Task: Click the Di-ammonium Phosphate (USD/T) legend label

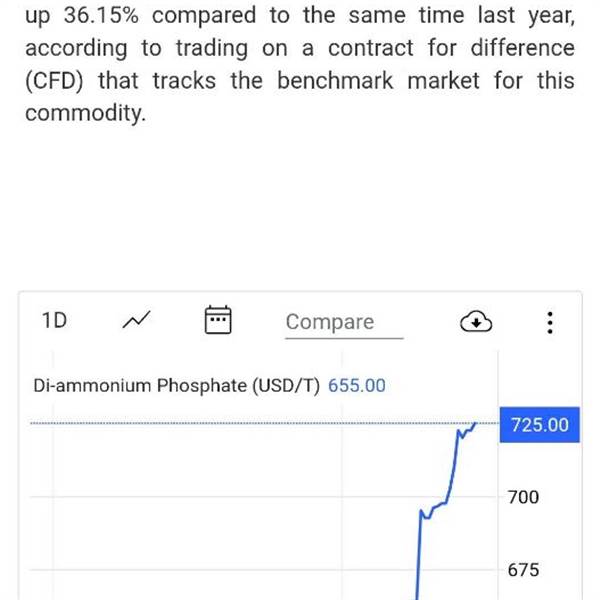Action: 176,385
